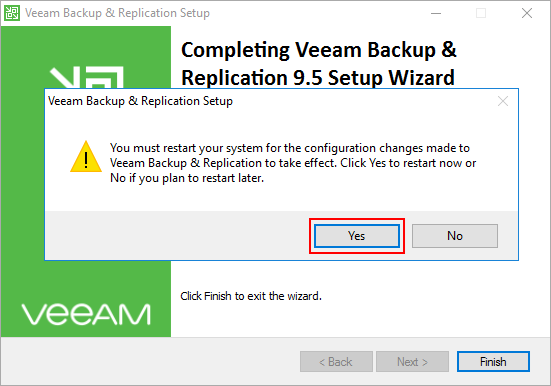
Task: Click the disabled Back button
Action: (x=336, y=361)
